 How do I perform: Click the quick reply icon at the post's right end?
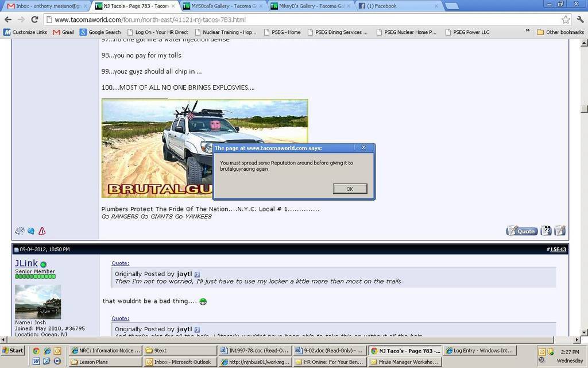click(x=560, y=231)
